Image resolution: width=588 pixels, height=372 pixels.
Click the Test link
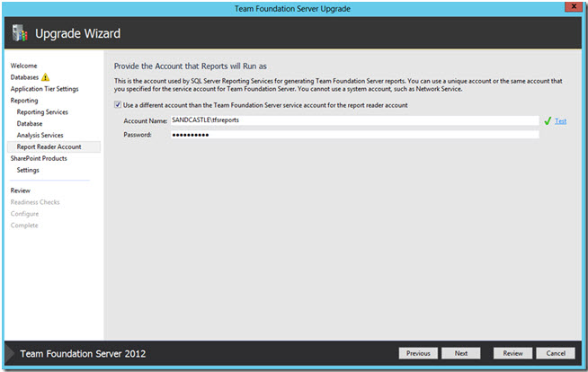[561, 121]
